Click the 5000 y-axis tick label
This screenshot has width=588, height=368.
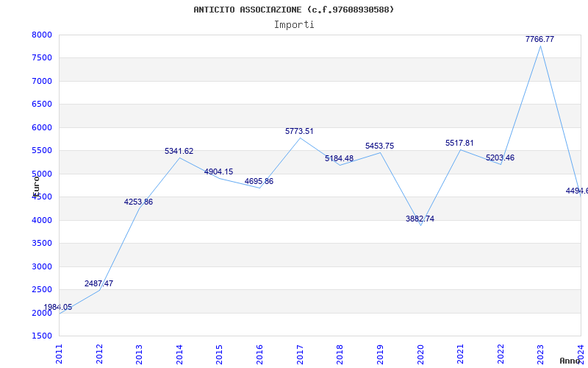click(x=42, y=174)
